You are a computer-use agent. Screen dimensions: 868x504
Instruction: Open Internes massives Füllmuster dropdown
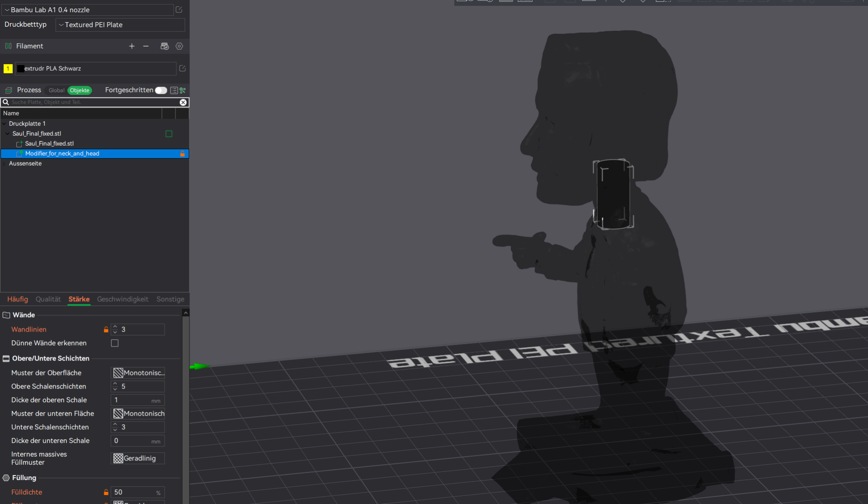pyautogui.click(x=138, y=458)
